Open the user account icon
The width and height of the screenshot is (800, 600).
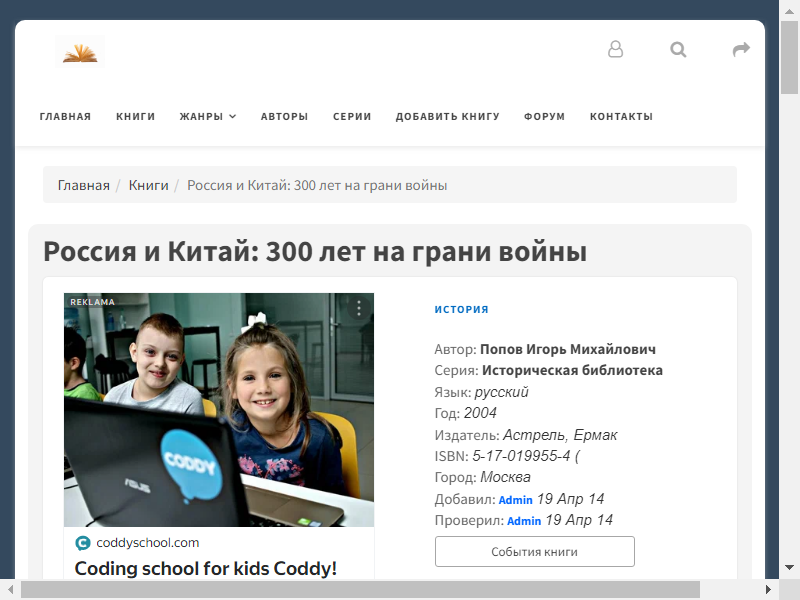coord(615,49)
